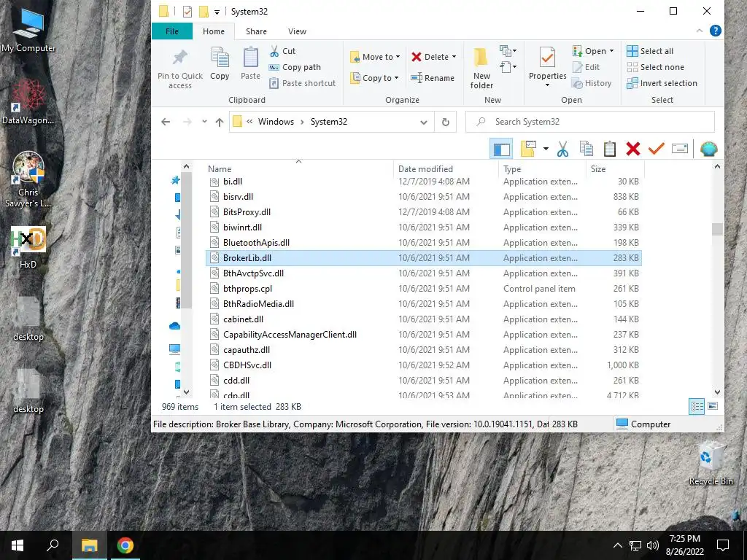
Task: Open file History from the ribbon
Action: point(592,83)
